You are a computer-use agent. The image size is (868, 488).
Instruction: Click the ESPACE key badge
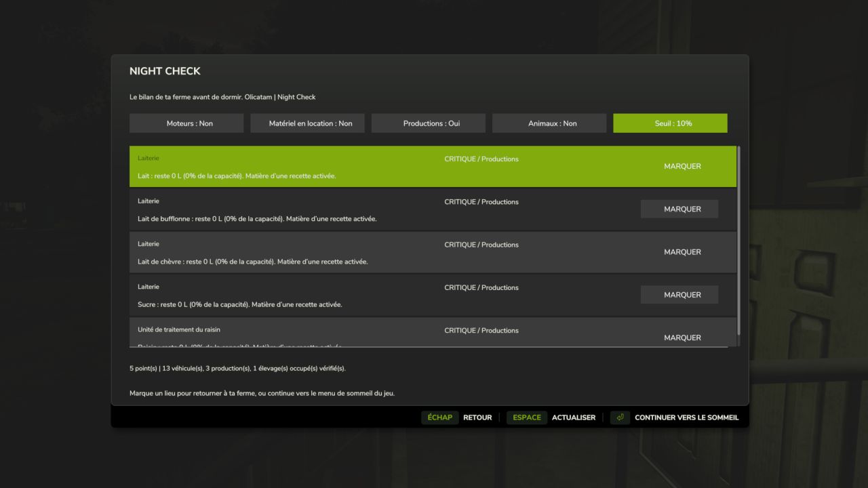pos(527,418)
